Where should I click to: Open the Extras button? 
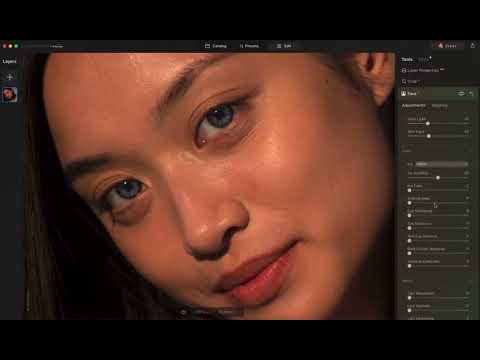447,46
